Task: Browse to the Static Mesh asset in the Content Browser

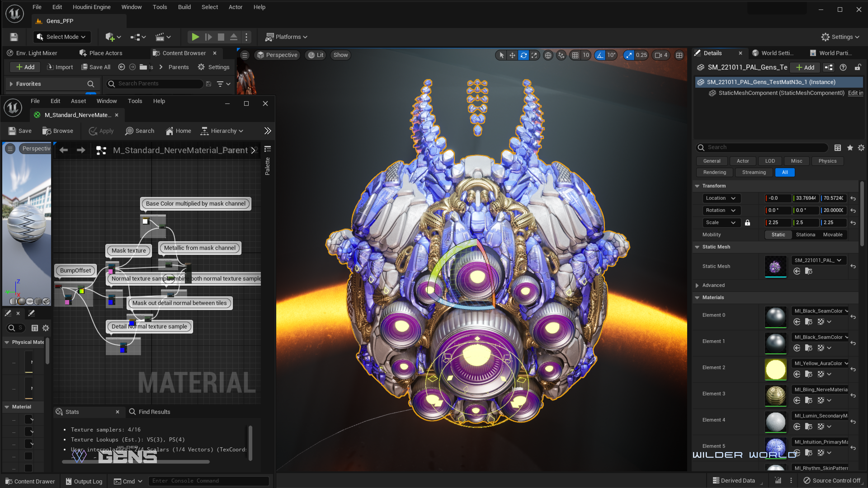Action: point(809,271)
